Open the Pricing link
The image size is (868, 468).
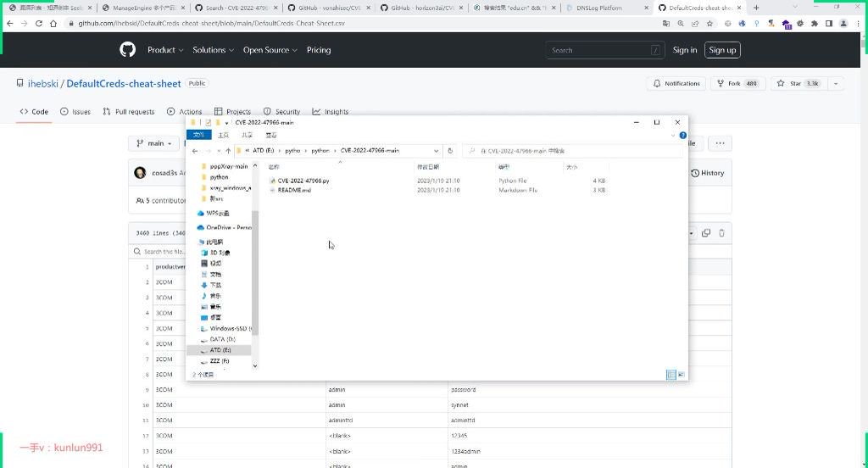point(319,50)
